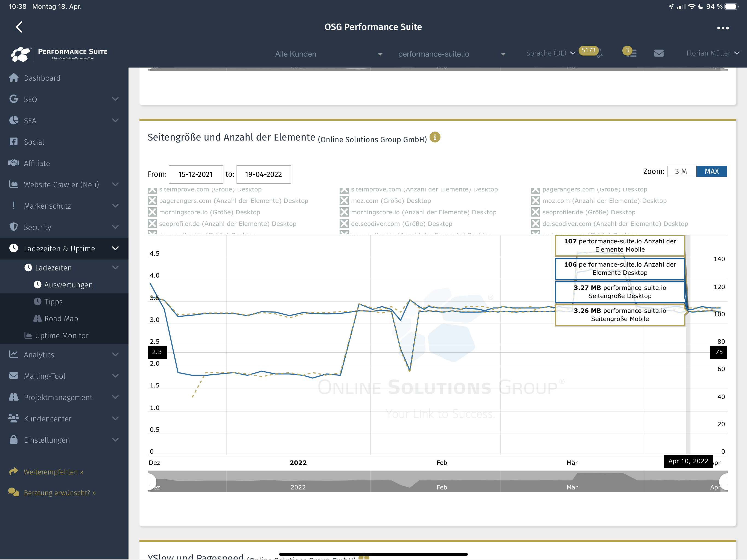
Task: Toggle seoprofiler.de Anzahl der Elemente Desktop series
Action: tap(152, 224)
